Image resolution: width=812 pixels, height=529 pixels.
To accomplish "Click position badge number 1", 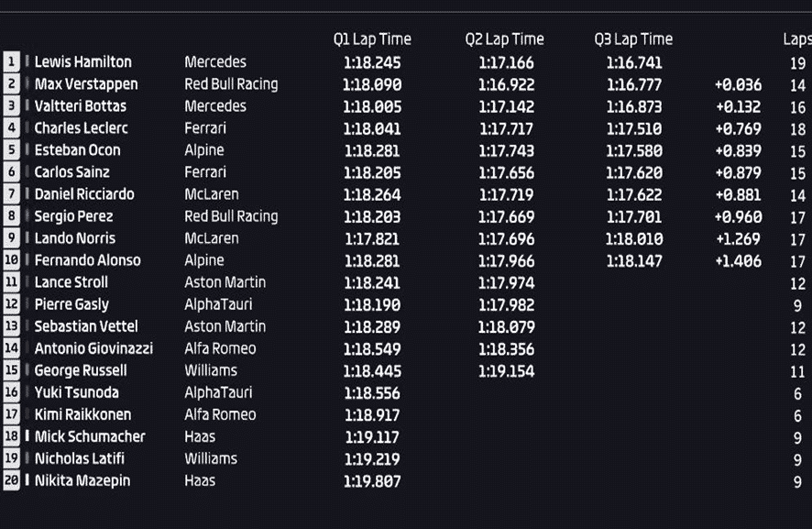I will coord(11,61).
